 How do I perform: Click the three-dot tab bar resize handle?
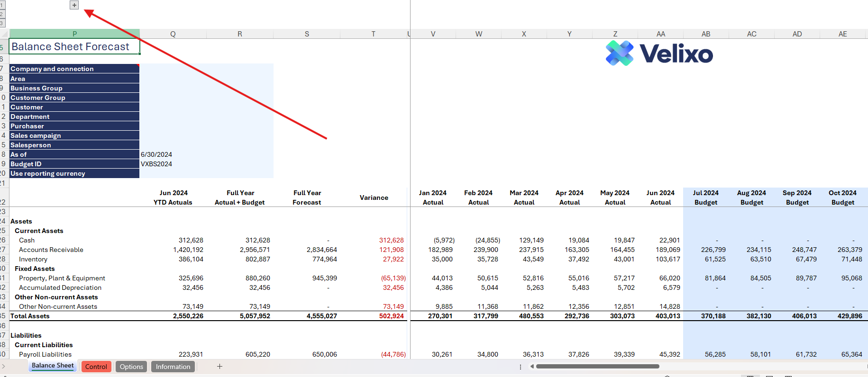521,367
